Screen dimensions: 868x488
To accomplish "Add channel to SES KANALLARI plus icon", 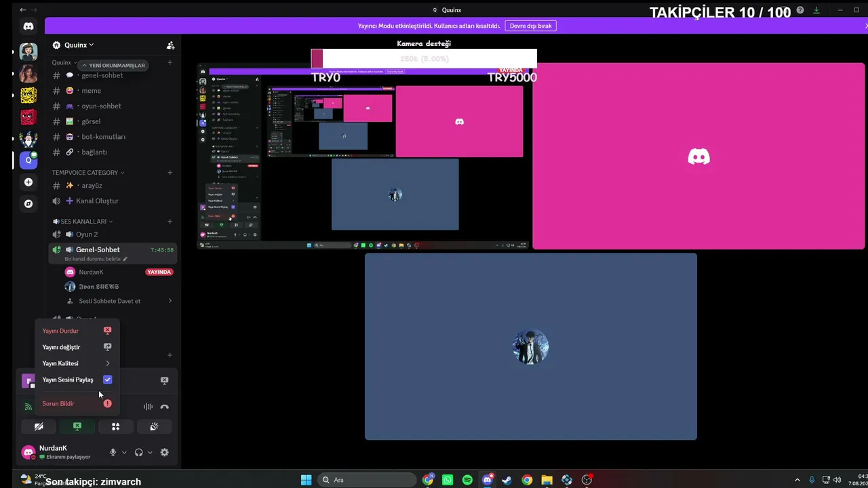I will coord(170,221).
